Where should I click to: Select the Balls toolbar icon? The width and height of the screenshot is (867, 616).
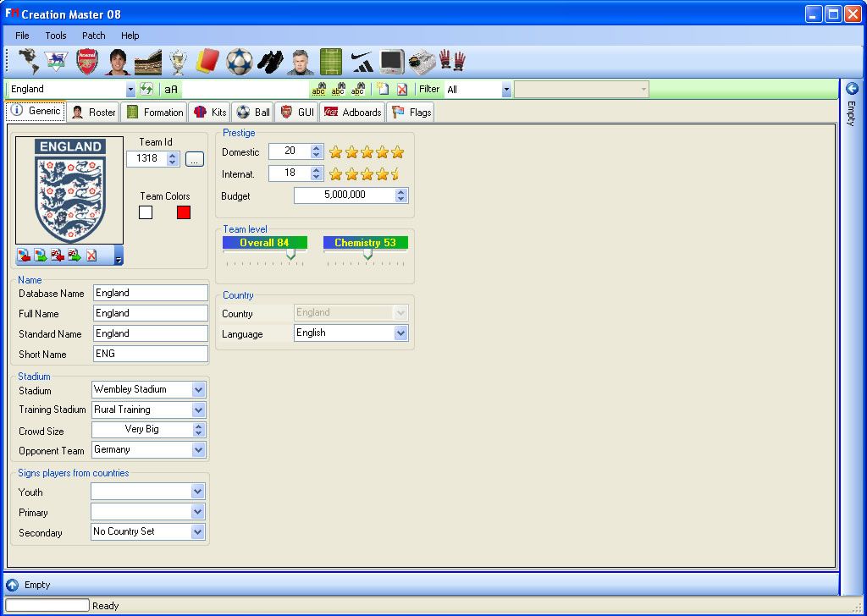(239, 62)
